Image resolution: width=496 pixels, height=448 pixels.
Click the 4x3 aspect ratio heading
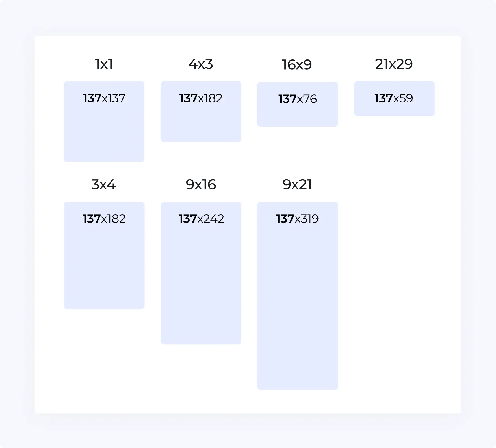tap(201, 64)
